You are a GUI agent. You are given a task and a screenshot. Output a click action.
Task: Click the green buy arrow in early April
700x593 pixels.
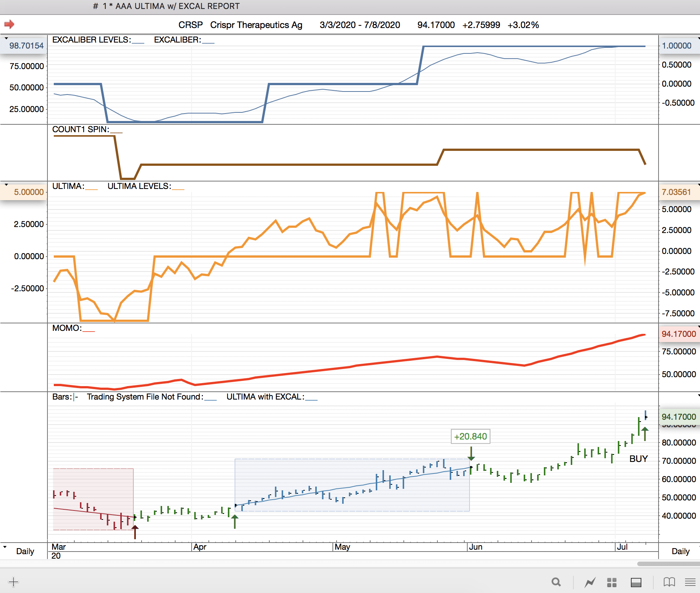[x=235, y=521]
